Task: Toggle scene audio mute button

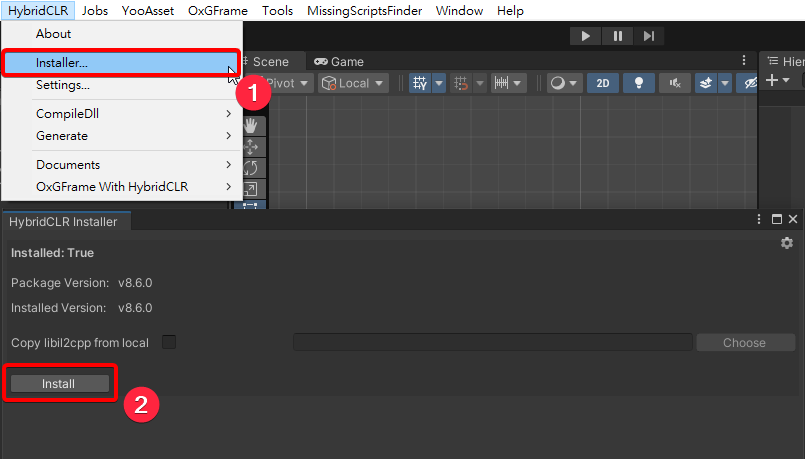Action: (676, 83)
